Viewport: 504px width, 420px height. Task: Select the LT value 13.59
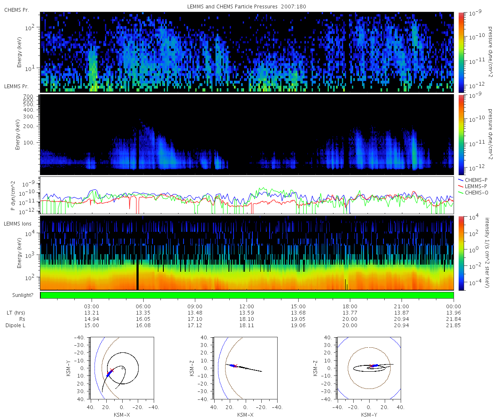click(x=247, y=313)
